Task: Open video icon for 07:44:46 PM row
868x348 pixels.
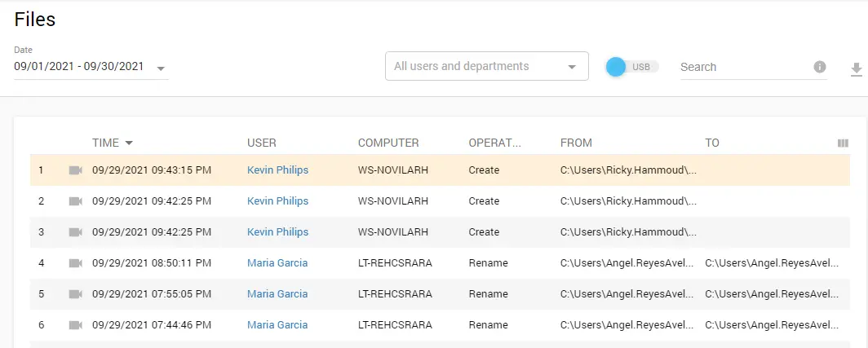Action: tap(75, 325)
